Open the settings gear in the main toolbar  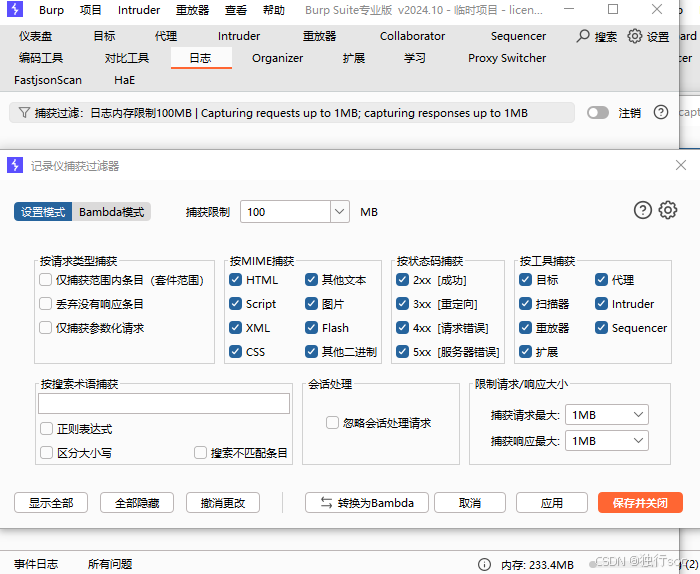tap(634, 36)
